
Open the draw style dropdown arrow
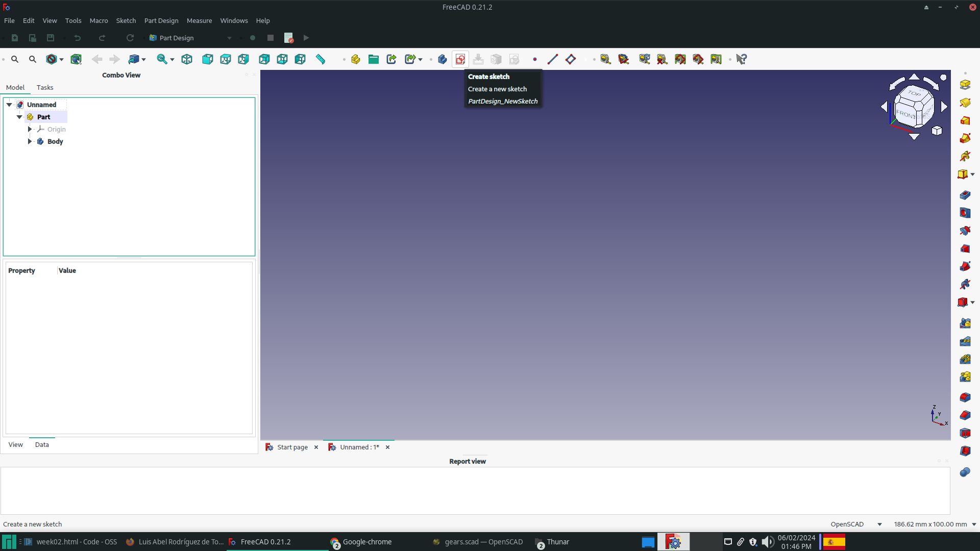point(61,60)
